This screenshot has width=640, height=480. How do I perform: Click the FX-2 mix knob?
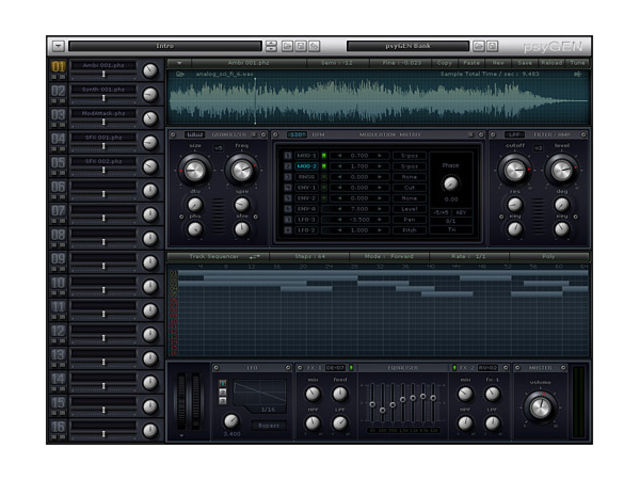[465, 394]
